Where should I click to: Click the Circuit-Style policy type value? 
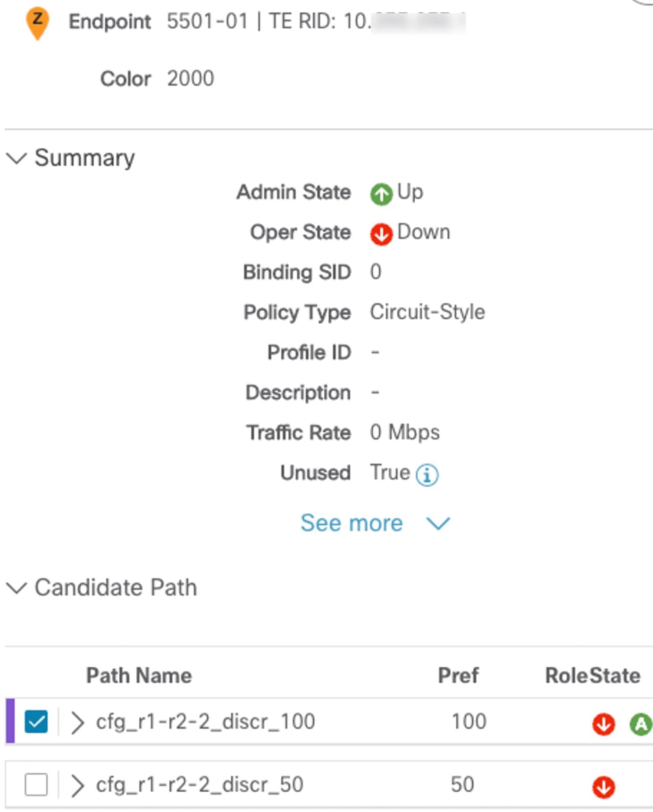coord(426,311)
